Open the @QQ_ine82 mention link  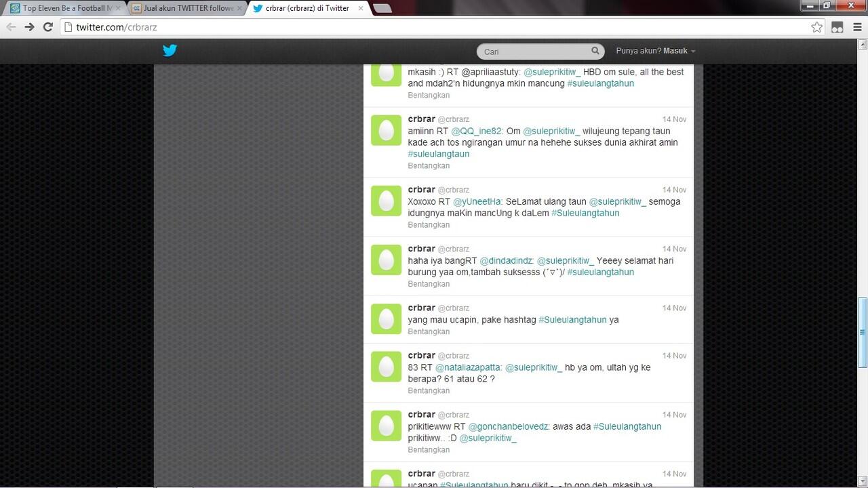(x=477, y=131)
